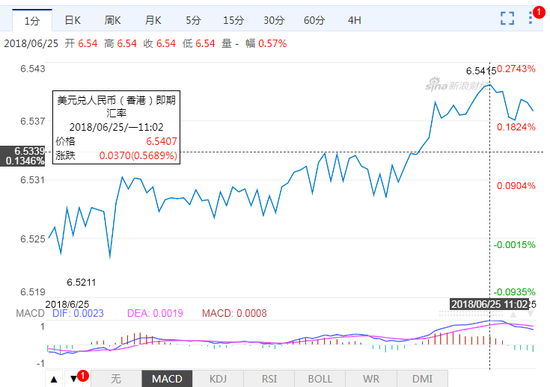
Task: Select the RSI indicator button
Action: click(269, 379)
